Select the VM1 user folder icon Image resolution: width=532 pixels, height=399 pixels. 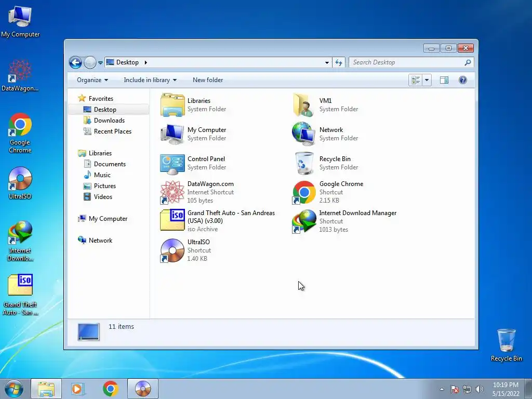coord(303,105)
